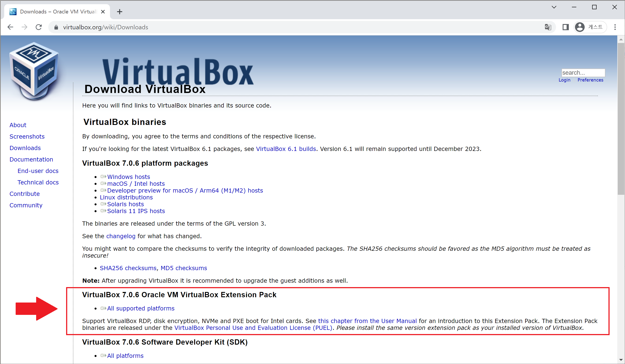Viewport: 625px width, 364px height.
Task: Download the Windows hosts package
Action: (x=128, y=176)
